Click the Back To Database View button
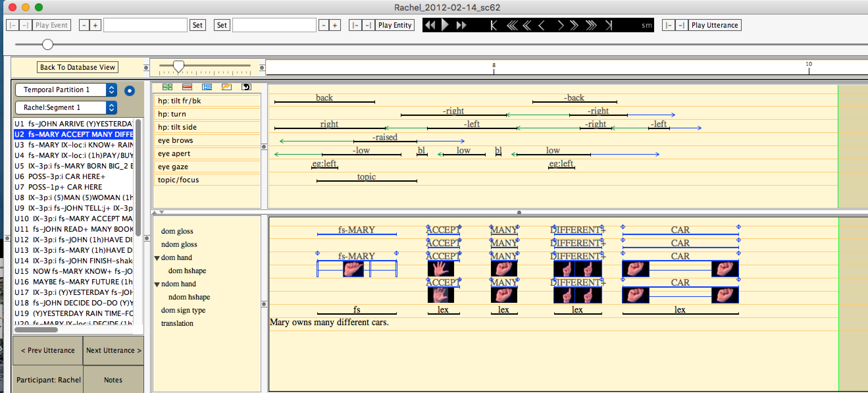The image size is (868, 393). click(x=78, y=67)
